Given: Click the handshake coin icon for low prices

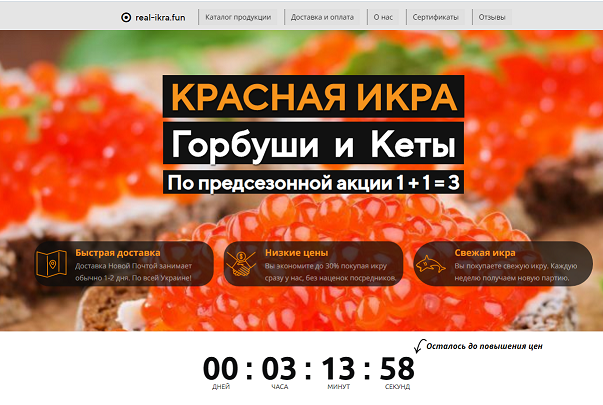Looking at the screenshot, I should pyautogui.click(x=241, y=263).
